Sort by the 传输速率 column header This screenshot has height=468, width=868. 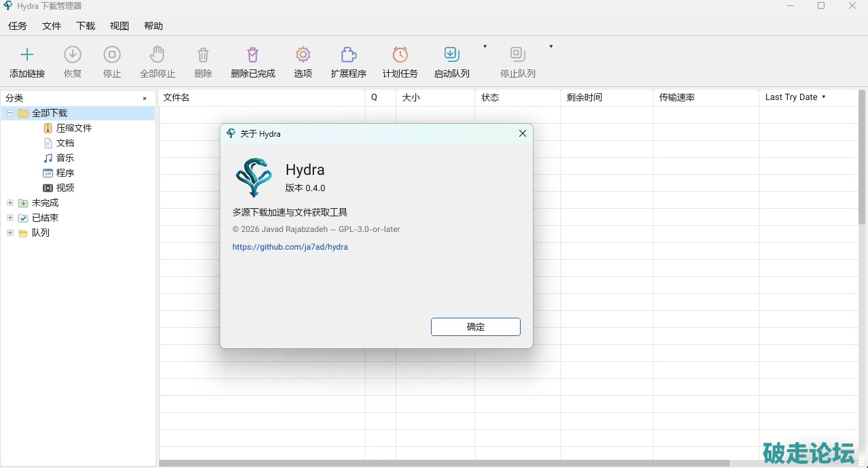pos(706,97)
